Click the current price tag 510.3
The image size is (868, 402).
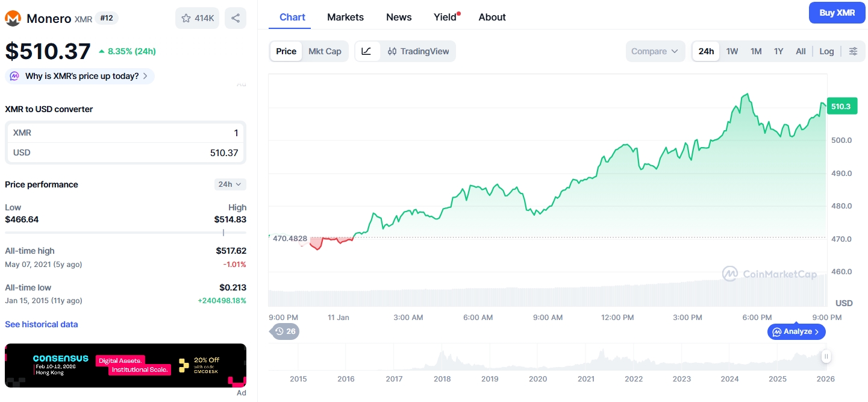pos(841,107)
